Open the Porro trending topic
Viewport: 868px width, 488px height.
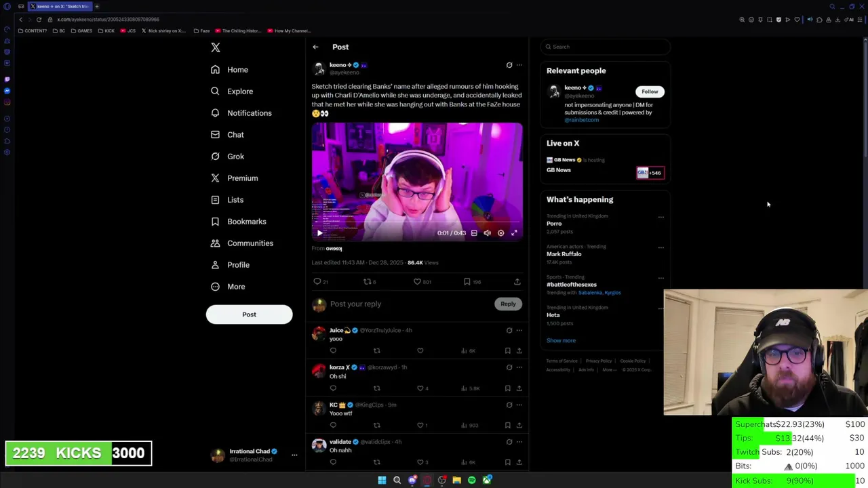(x=554, y=224)
